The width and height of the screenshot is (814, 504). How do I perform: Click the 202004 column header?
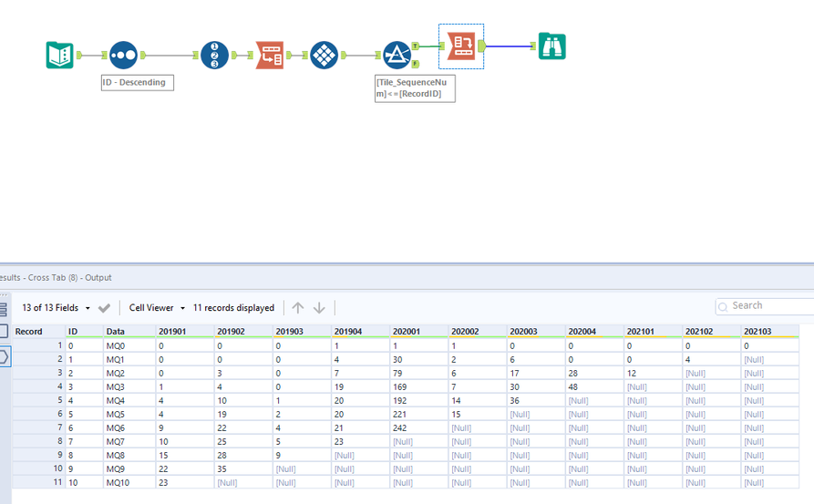click(x=595, y=331)
